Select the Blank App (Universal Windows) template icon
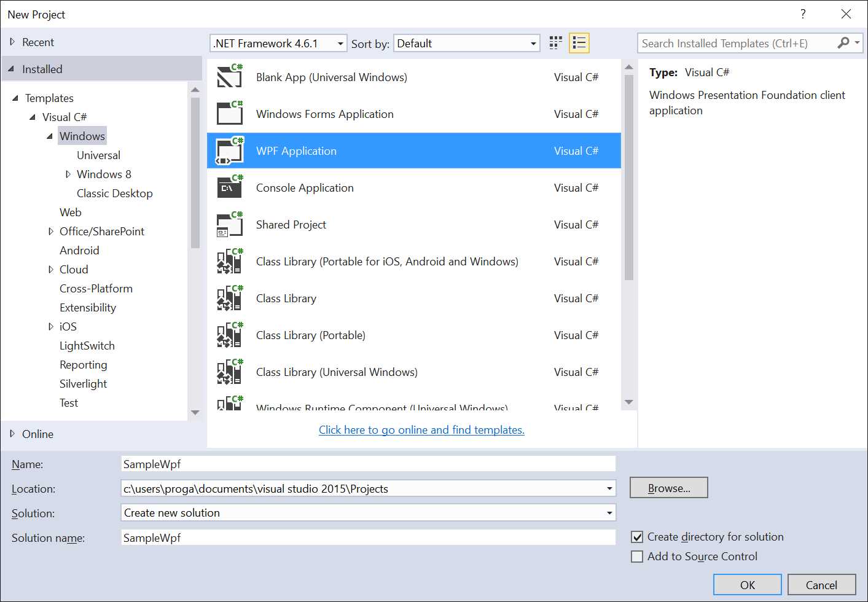Screen dimensions: 868x602 click(229, 77)
